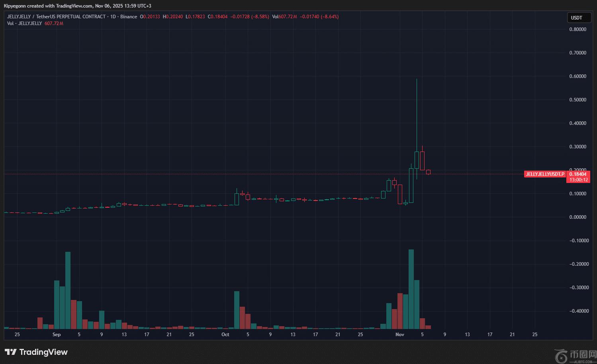Click the tallest November volume bar

point(411,289)
